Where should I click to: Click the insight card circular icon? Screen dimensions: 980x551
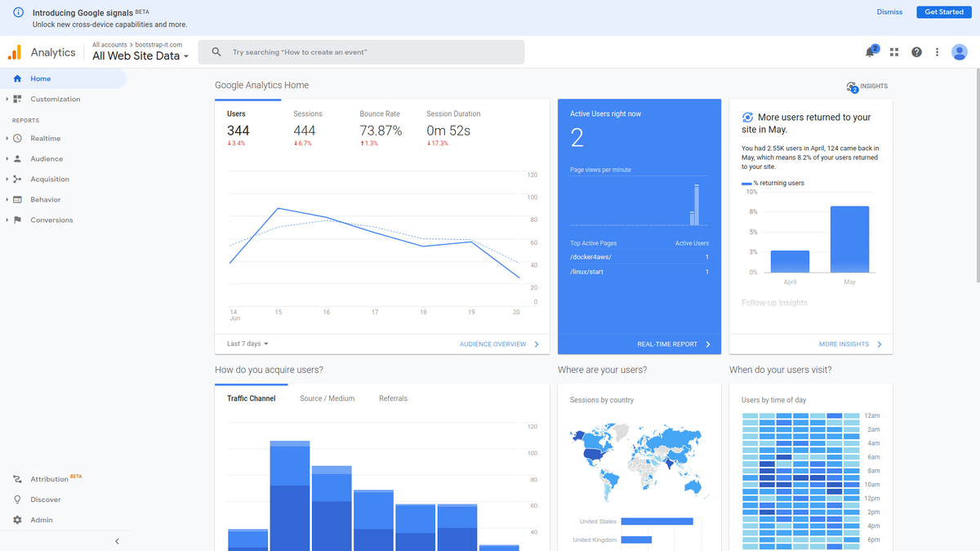tap(747, 118)
